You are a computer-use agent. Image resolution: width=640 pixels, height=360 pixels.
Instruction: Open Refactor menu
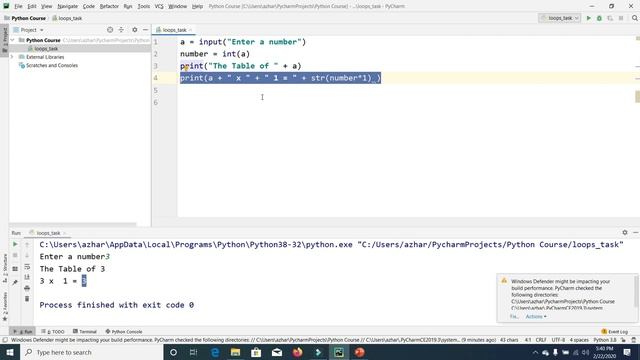pos(109,6)
